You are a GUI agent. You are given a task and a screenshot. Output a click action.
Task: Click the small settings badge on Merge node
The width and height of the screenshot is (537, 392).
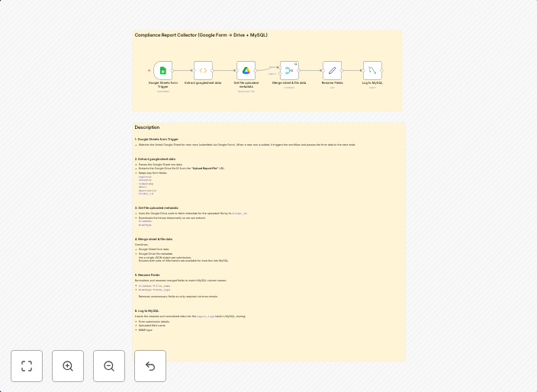coord(296,64)
